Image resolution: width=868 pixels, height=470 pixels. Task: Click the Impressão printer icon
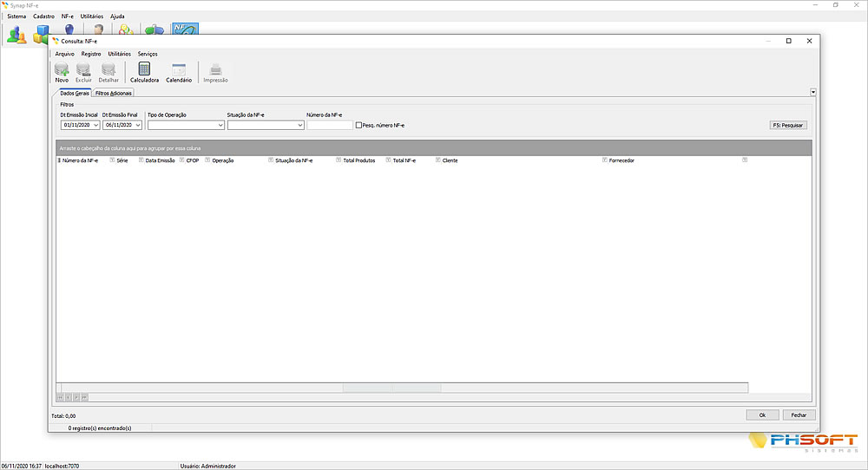pyautogui.click(x=215, y=72)
